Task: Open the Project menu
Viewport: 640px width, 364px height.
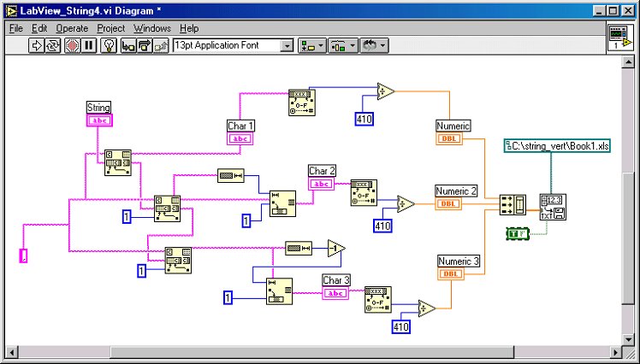Action: [110, 28]
